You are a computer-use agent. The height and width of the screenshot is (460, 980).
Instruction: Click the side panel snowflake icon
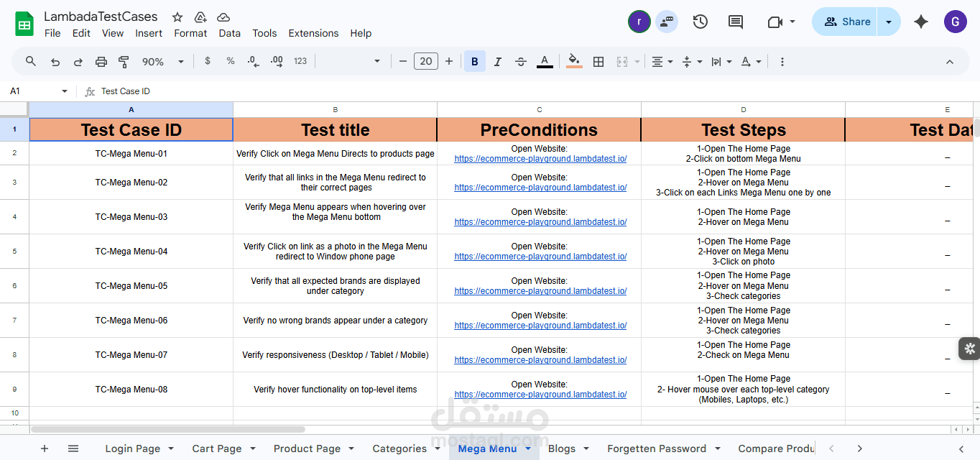point(970,349)
